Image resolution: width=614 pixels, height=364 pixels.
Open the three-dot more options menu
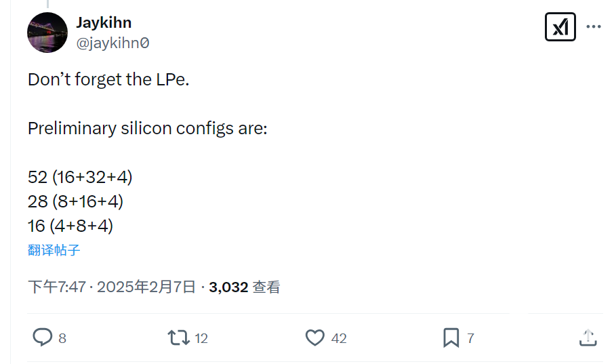pos(593,26)
